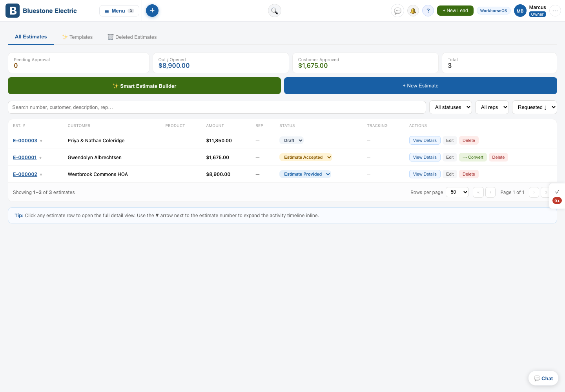Click the + New Lead button

tap(455, 11)
